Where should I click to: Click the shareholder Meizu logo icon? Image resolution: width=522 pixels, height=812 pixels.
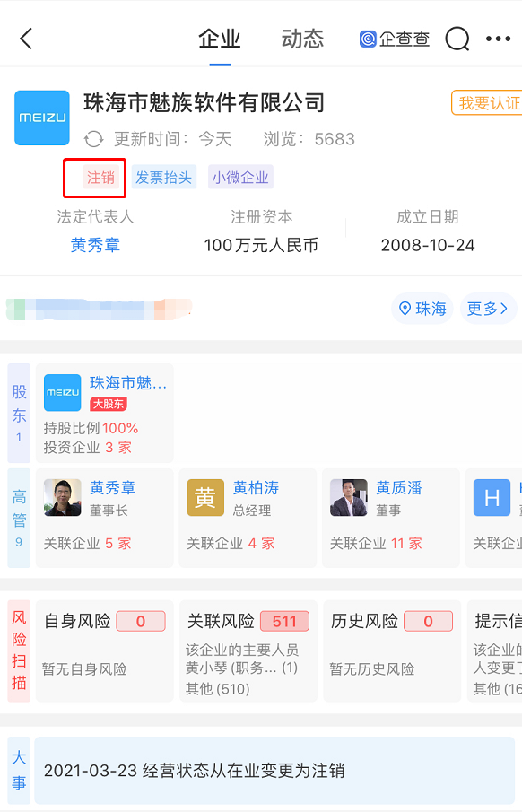[62, 392]
